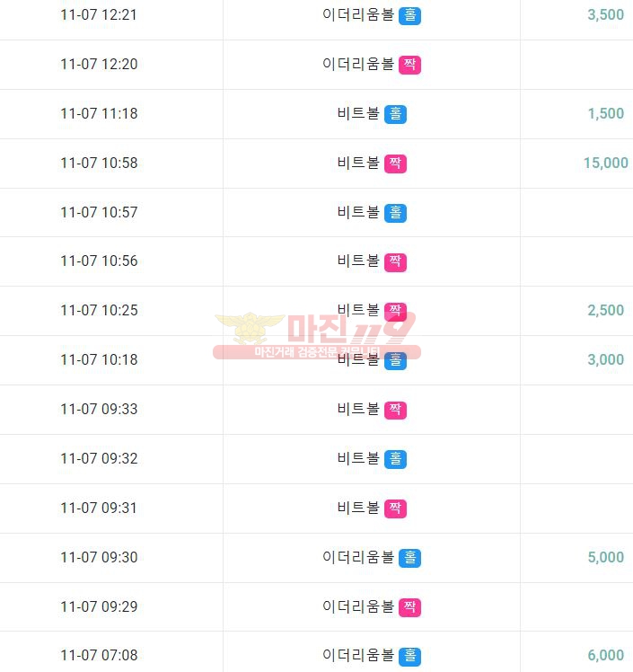Click the blue 홀 badge at 11-07 09:30
Image resolution: width=633 pixels, height=672 pixels.
click(409, 558)
